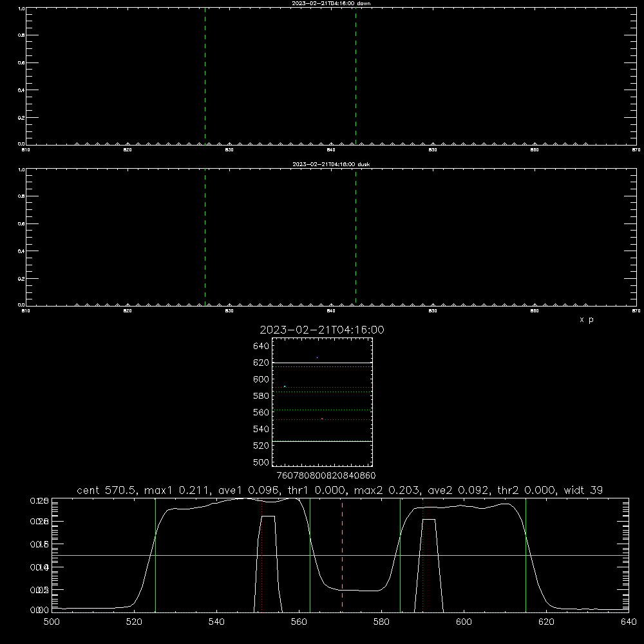Click x-axis label '500' on the bottom plot
This screenshot has width=644, height=644.
coord(52,622)
